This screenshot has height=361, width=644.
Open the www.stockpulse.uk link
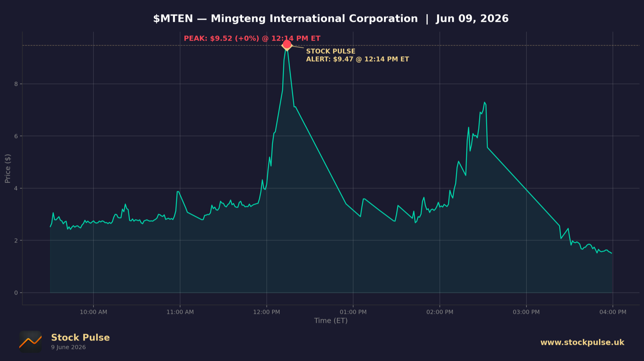point(582,342)
